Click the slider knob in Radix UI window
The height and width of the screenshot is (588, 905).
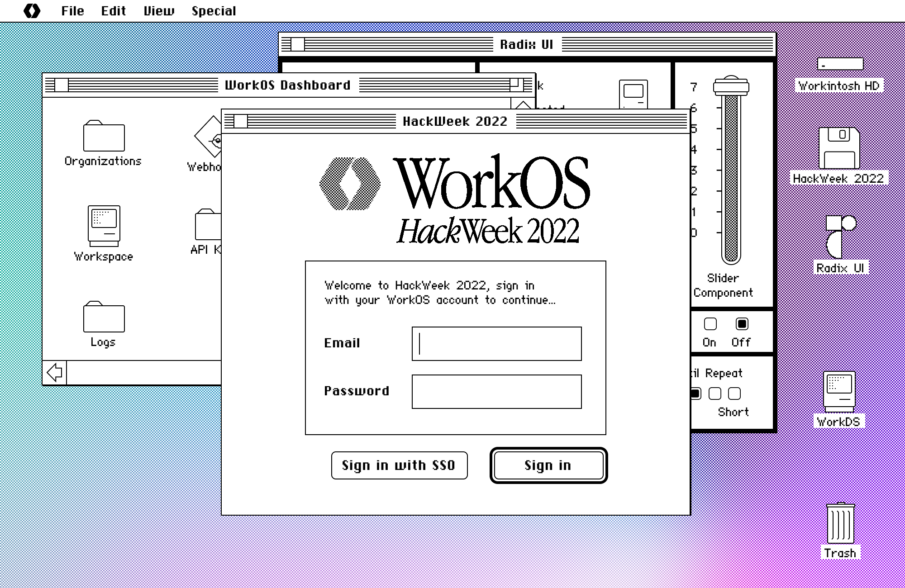pyautogui.click(x=731, y=86)
